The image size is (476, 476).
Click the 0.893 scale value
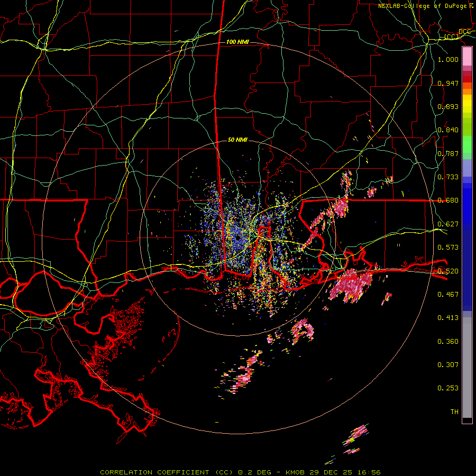pyautogui.click(x=448, y=106)
